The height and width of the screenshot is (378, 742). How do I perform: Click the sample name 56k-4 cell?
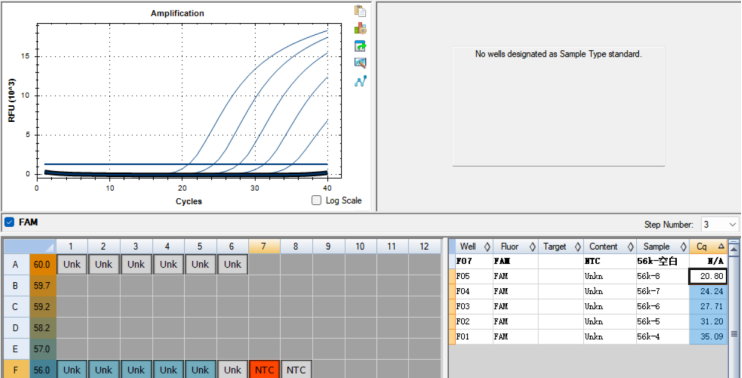[663, 337]
